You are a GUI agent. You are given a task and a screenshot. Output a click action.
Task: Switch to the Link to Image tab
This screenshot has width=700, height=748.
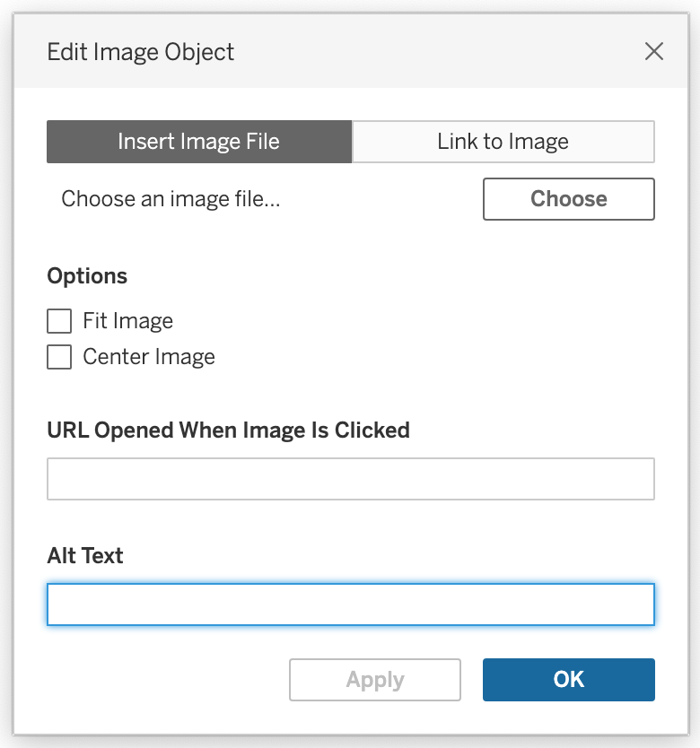point(503,142)
